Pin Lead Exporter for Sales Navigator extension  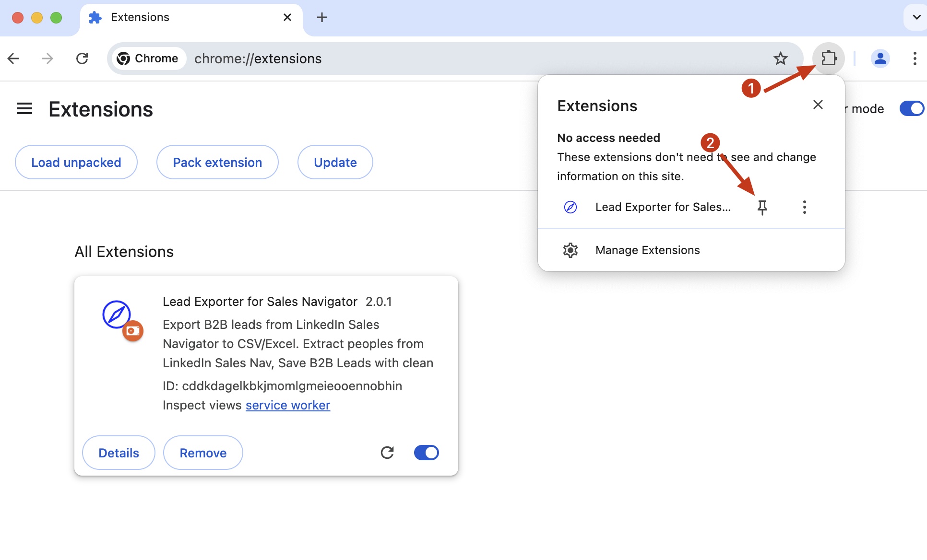(762, 207)
